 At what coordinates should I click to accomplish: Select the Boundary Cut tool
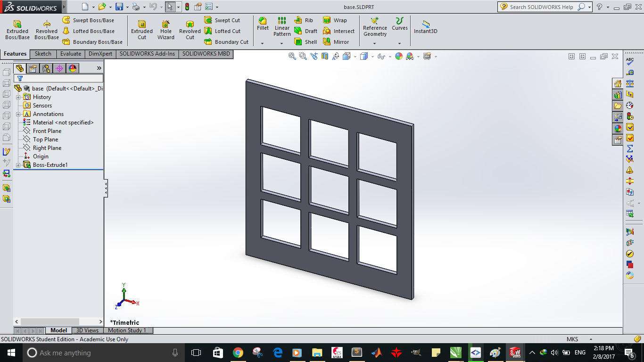point(226,42)
